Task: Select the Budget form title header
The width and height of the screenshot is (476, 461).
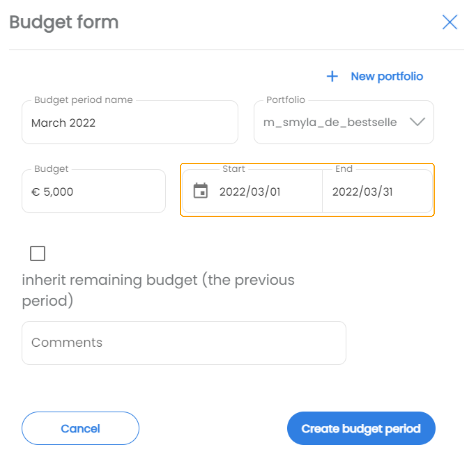Action: pos(64,22)
